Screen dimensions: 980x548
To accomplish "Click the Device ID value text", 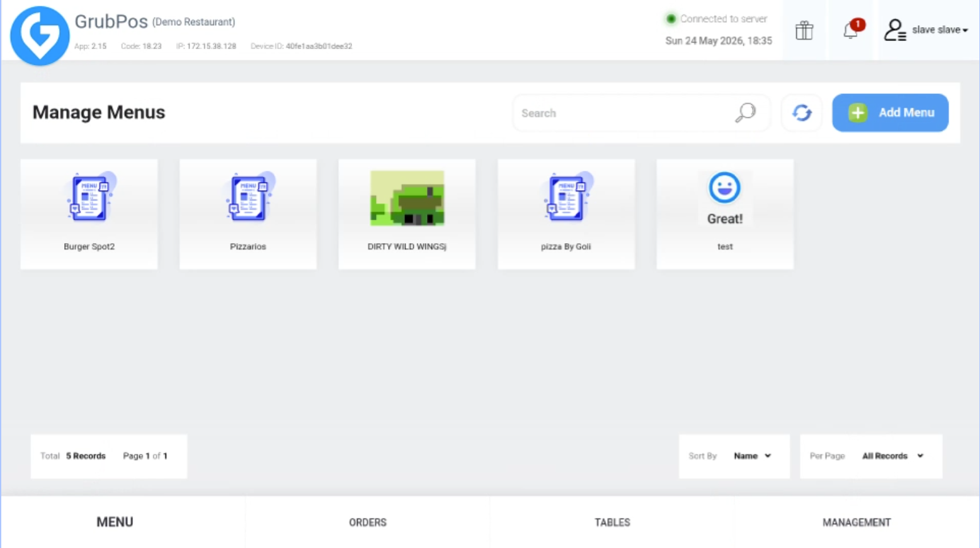I will click(x=319, y=46).
